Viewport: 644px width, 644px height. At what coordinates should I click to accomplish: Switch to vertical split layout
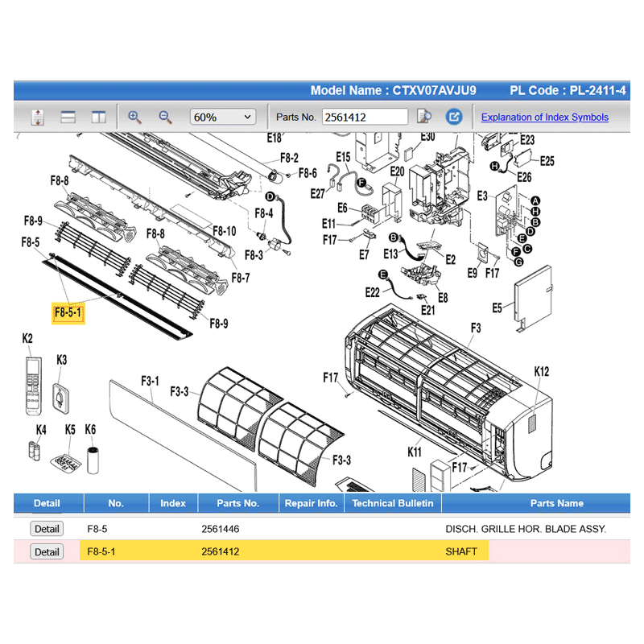tap(98, 117)
